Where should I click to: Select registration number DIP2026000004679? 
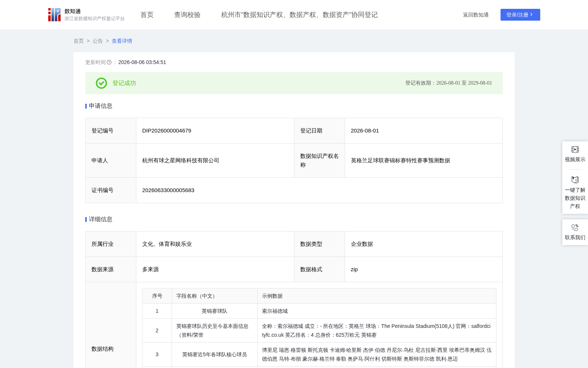pos(166,131)
